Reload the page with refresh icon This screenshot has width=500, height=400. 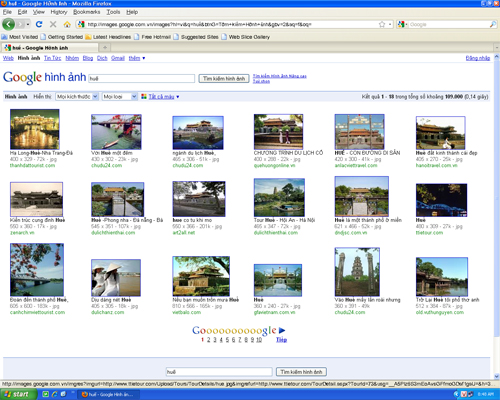coord(39,24)
